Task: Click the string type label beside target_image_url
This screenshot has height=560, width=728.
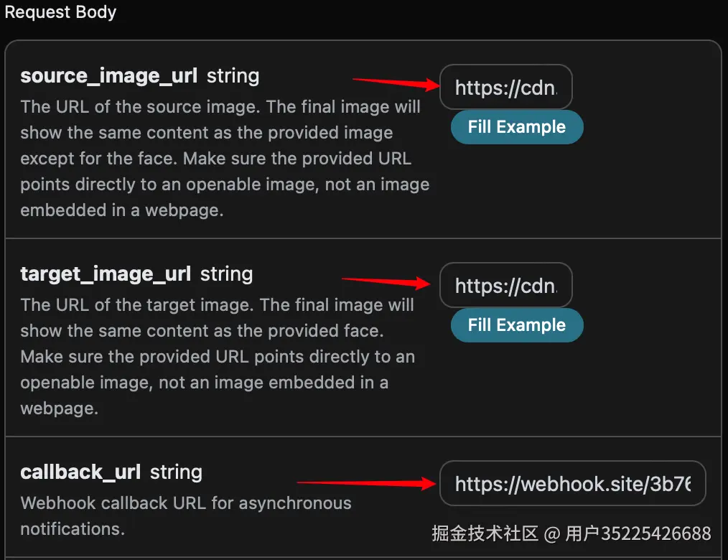Action: click(226, 274)
